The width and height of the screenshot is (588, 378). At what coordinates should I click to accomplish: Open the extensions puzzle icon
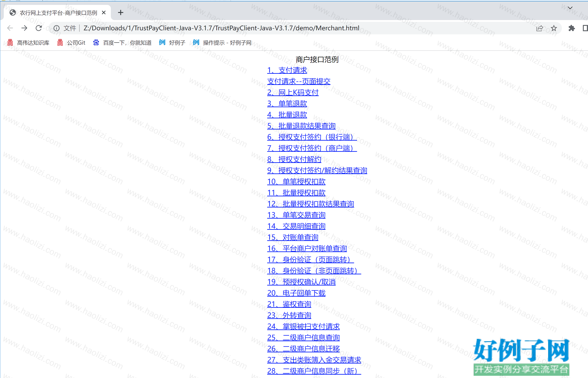tap(571, 28)
